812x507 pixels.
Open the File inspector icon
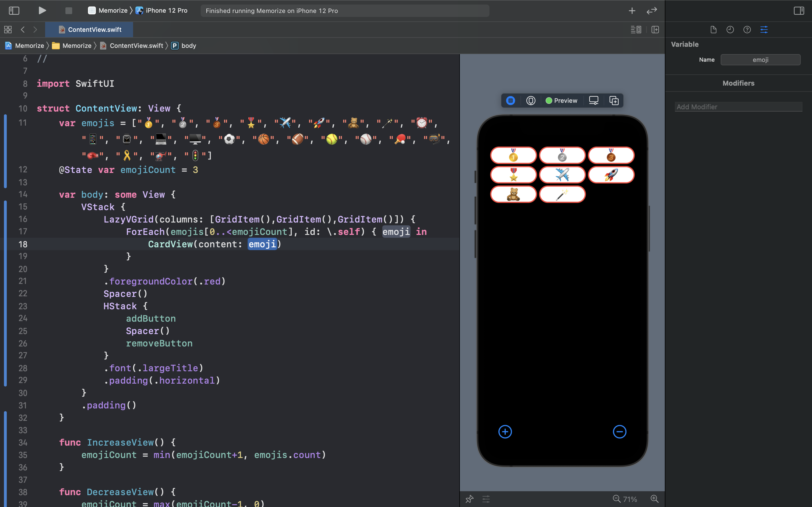pyautogui.click(x=713, y=30)
